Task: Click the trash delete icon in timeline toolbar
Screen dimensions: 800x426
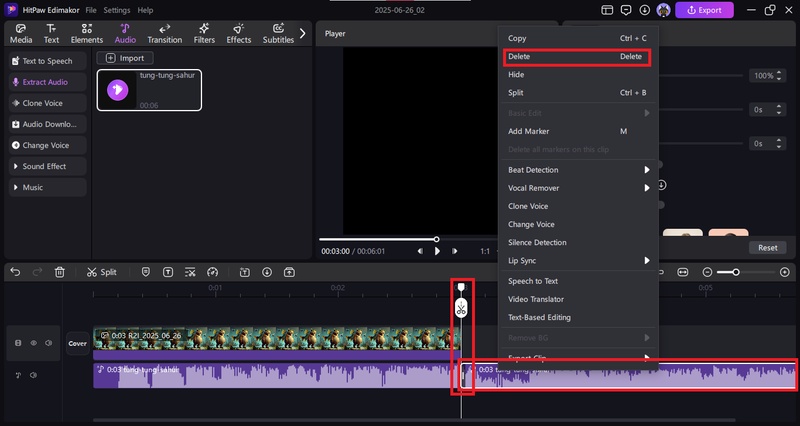Action: pyautogui.click(x=60, y=272)
